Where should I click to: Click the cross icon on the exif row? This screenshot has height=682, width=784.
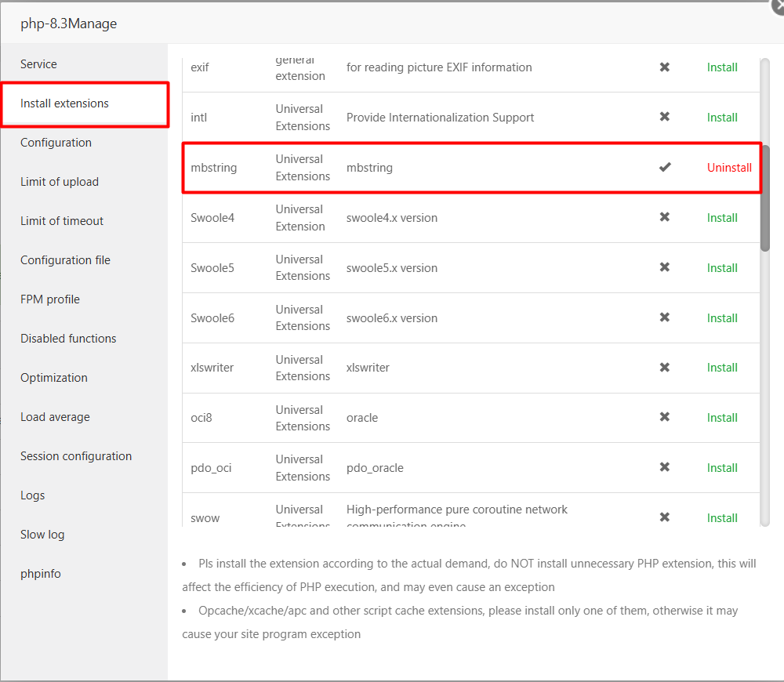664,67
